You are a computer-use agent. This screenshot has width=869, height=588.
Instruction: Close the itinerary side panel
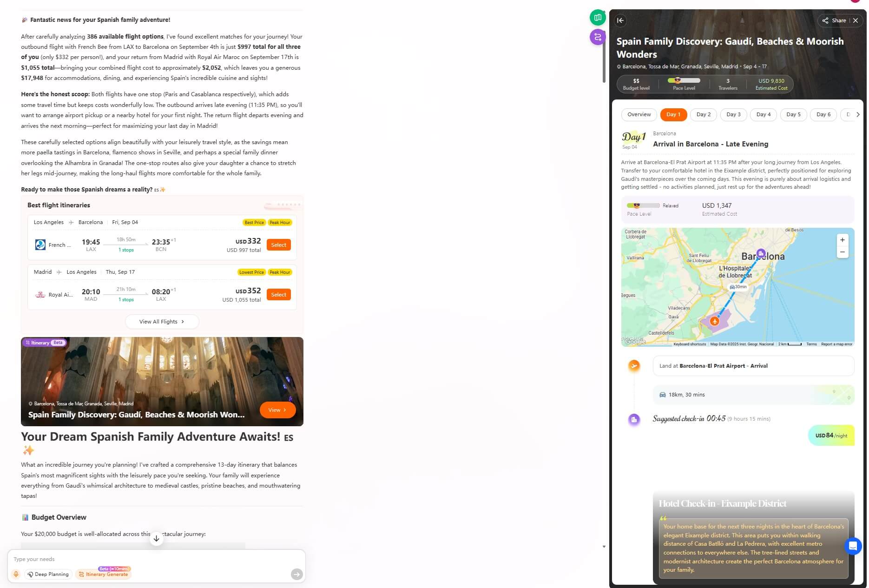click(856, 20)
